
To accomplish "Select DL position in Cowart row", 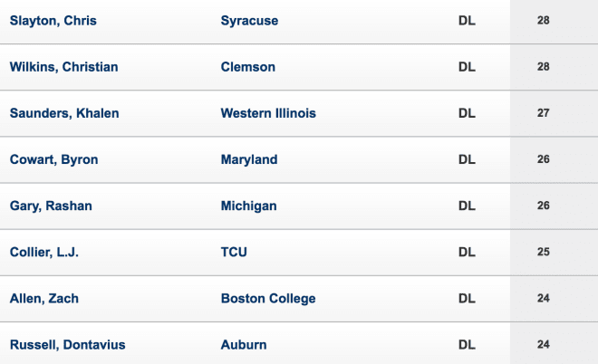I will (467, 159).
